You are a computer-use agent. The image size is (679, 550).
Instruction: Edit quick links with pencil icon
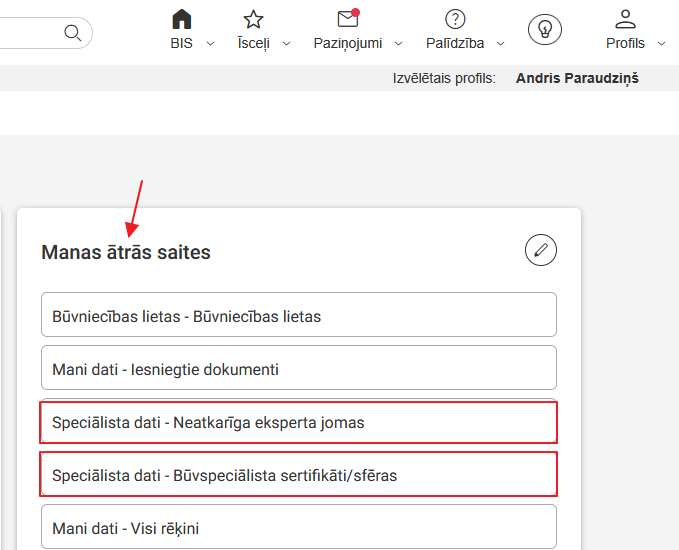coord(541,250)
